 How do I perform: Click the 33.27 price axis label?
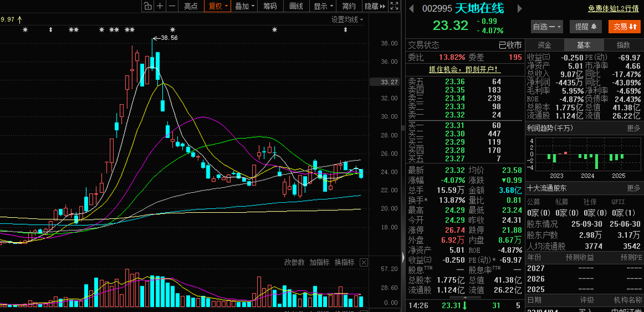(x=384, y=82)
